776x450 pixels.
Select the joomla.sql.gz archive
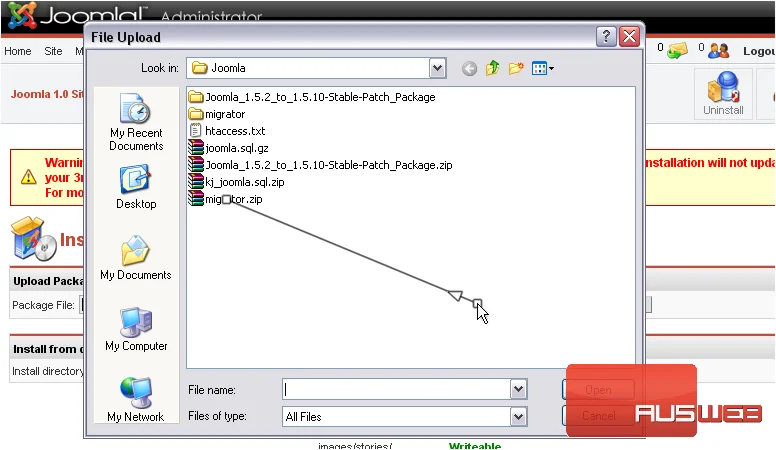tap(229, 148)
